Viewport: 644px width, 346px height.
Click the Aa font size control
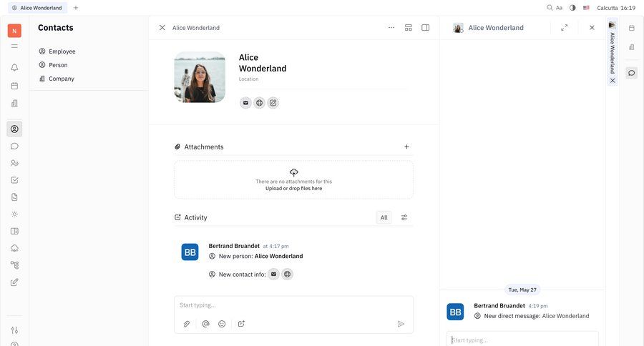point(559,8)
